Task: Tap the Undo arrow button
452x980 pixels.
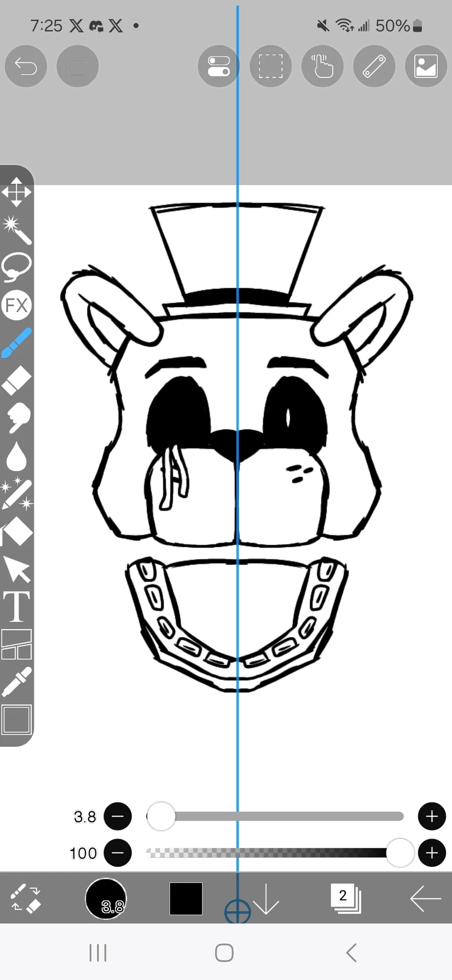Action: pyautogui.click(x=26, y=66)
